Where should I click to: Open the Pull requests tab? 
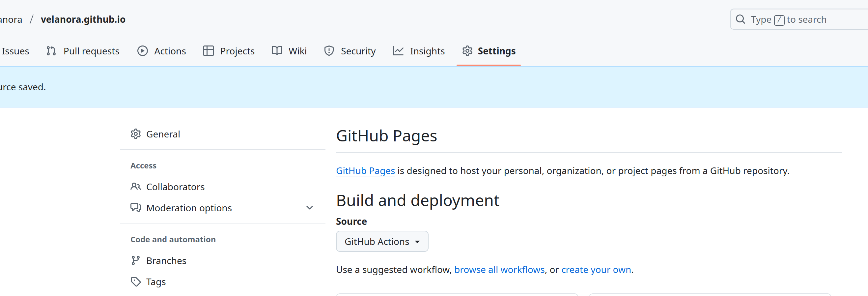tap(83, 51)
